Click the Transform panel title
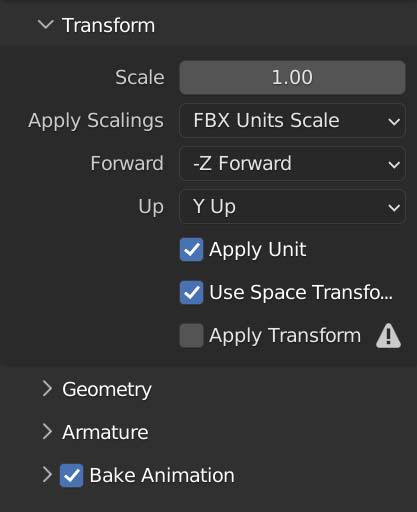 (x=109, y=25)
